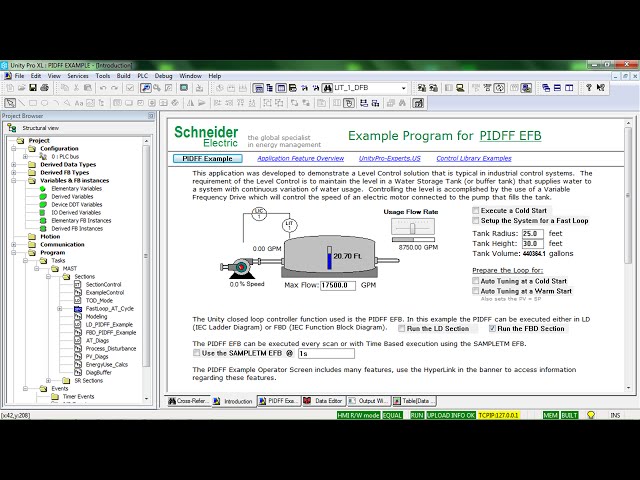Select the Ellipse drawing tool
The height and width of the screenshot is (480, 640).
(44, 103)
